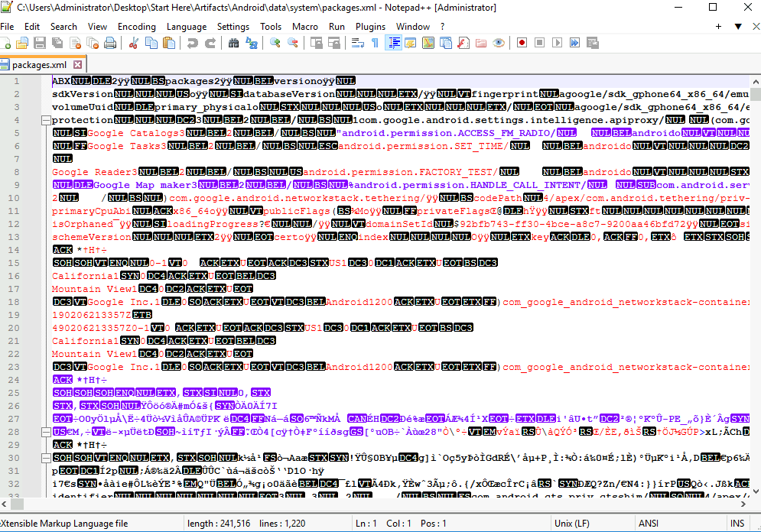Collapse the fold marker on line 30

(x=46, y=457)
